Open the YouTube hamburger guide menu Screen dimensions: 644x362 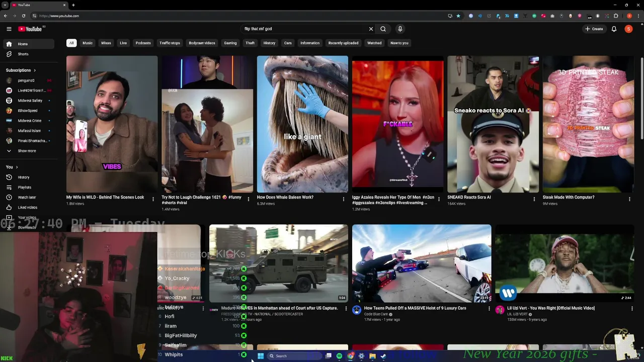pos(9,29)
